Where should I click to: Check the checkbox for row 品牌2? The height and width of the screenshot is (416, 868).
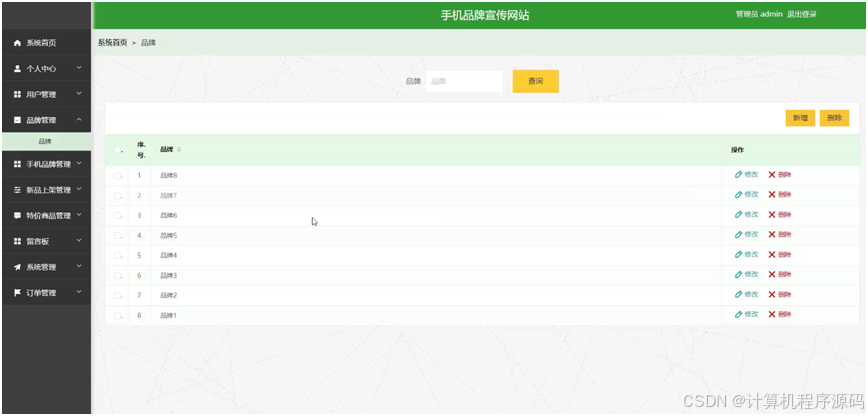click(117, 295)
